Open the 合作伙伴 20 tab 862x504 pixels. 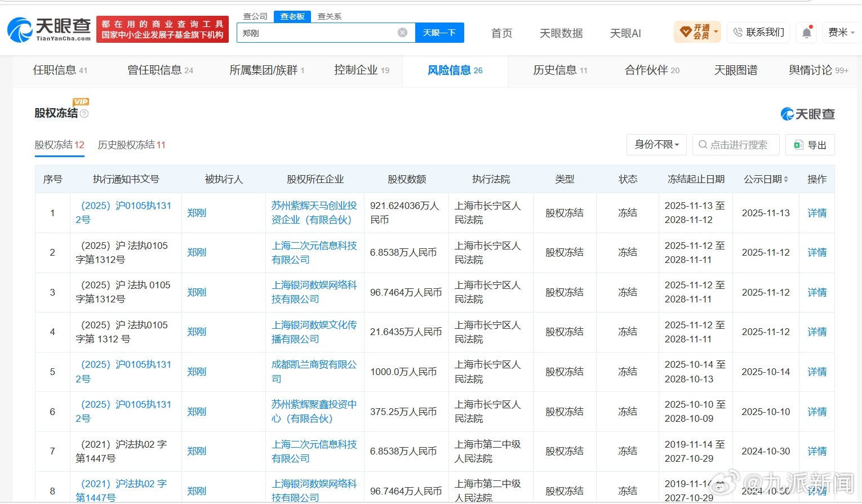point(652,70)
